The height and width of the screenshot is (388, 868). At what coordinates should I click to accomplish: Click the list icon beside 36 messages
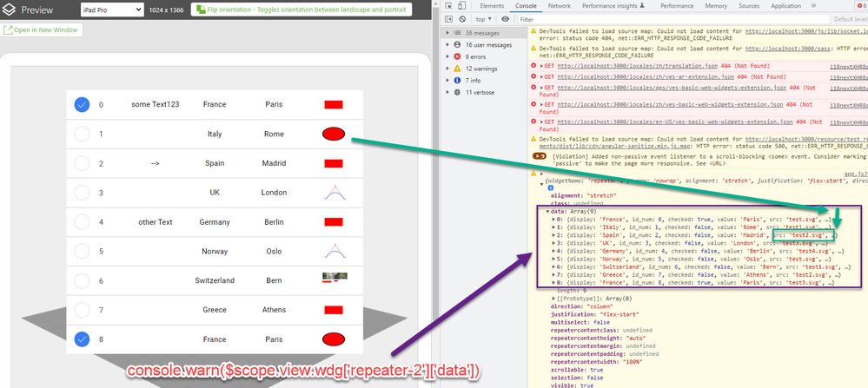(x=457, y=33)
